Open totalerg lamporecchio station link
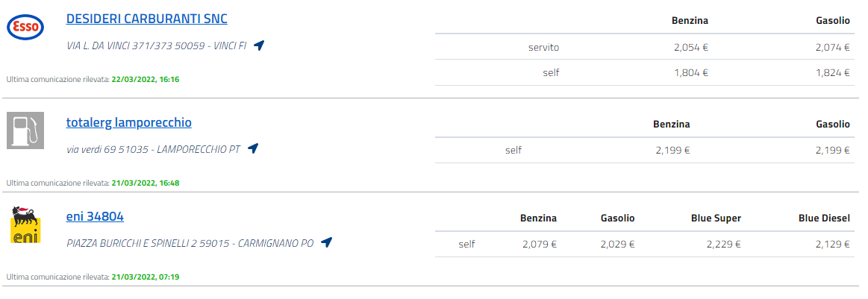 pos(128,122)
